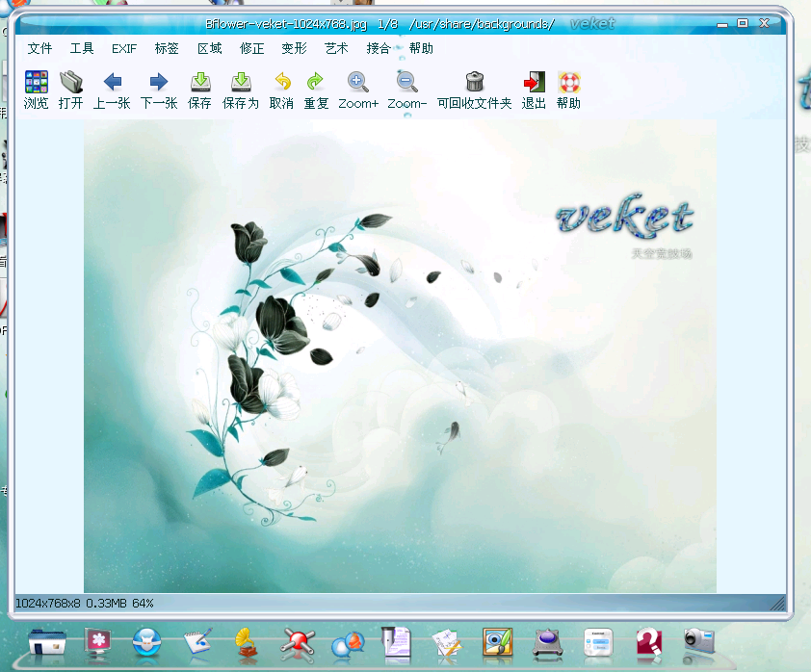Click the 浏览 browse thumbnails icon
811x672 pixels.
coord(37,82)
